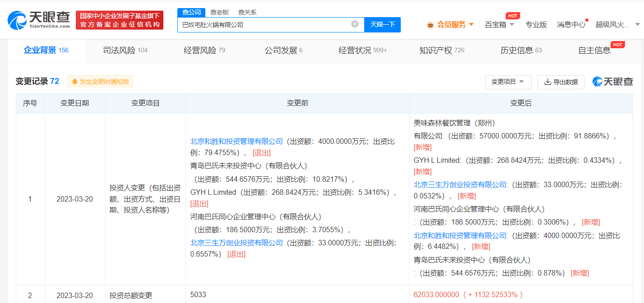Click the bell icon in 发生变更时通知我
This screenshot has height=303, width=644.
tap(74, 82)
